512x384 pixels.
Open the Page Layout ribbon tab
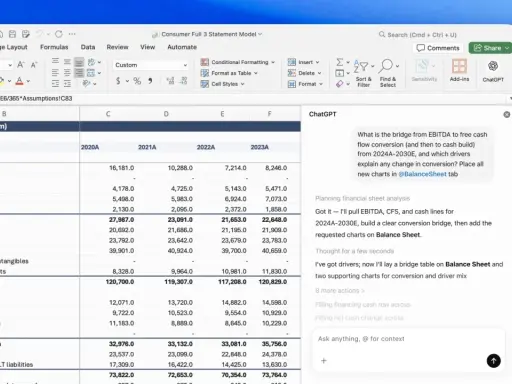coord(13,47)
